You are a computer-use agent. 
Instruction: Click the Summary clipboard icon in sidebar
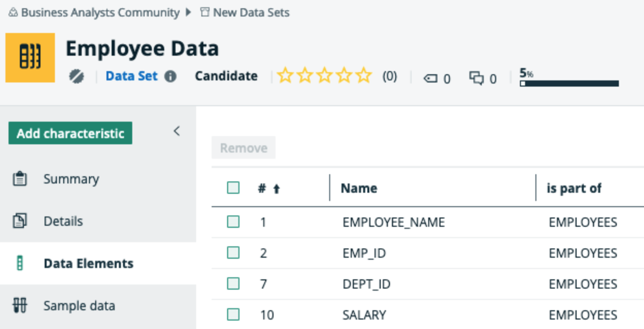[19, 178]
